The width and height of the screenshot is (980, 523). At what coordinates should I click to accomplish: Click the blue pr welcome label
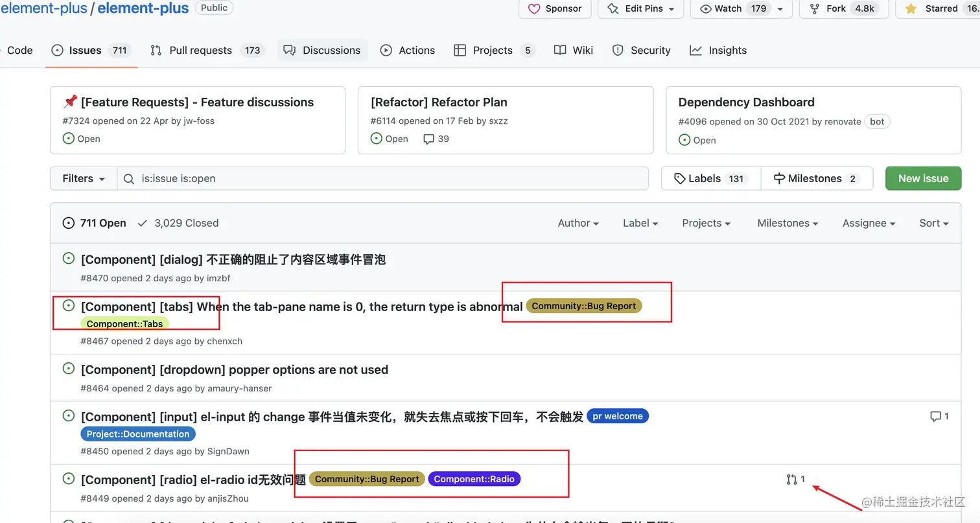pyautogui.click(x=618, y=416)
